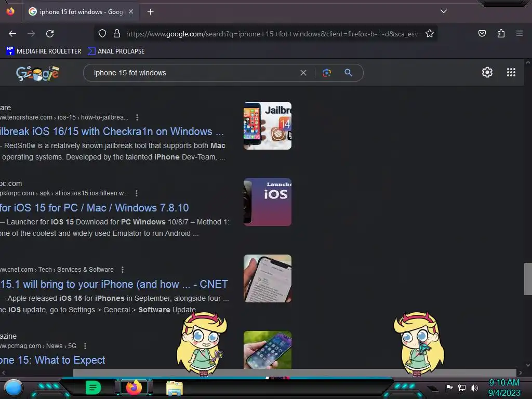Viewport: 532px width, 399px height.
Task: Go back to the previous page
Action: point(12,34)
